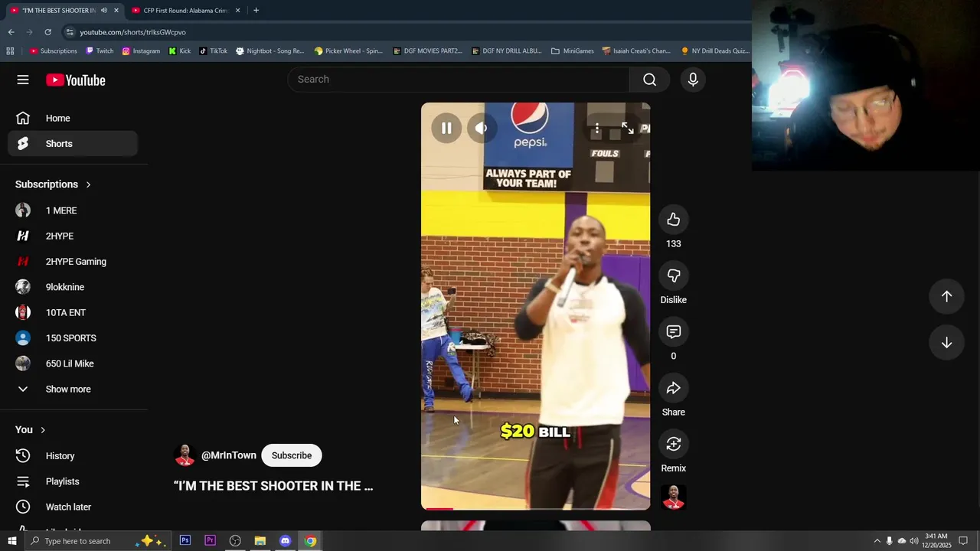Open the Short's three-dot more options
980x551 pixels.
tap(597, 128)
